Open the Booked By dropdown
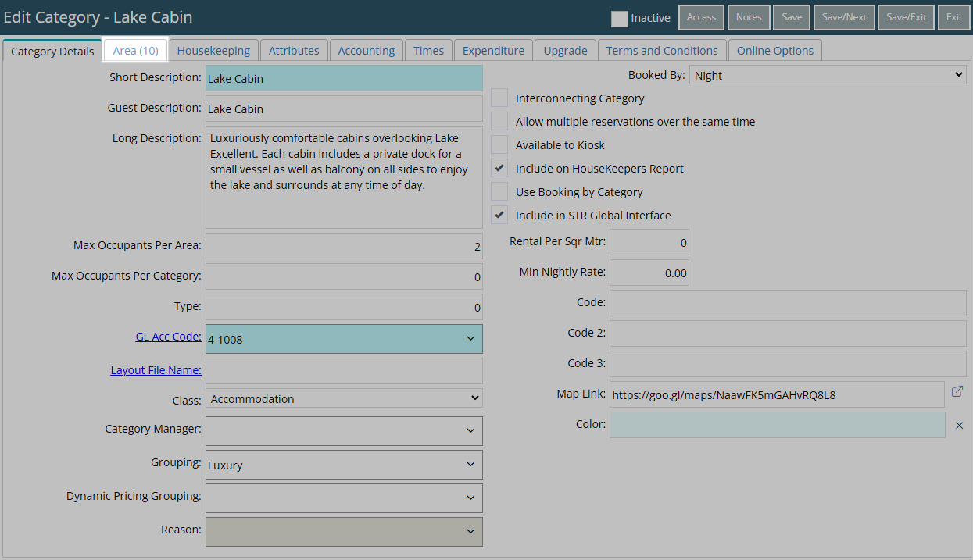This screenshot has height=560, width=973. pyautogui.click(x=828, y=75)
